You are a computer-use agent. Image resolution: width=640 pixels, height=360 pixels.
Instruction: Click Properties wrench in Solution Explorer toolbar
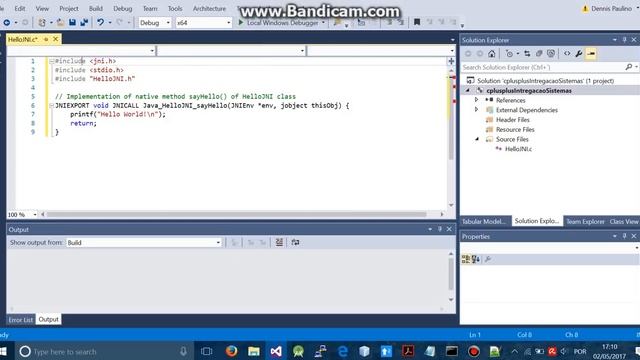pyautogui.click(x=579, y=53)
